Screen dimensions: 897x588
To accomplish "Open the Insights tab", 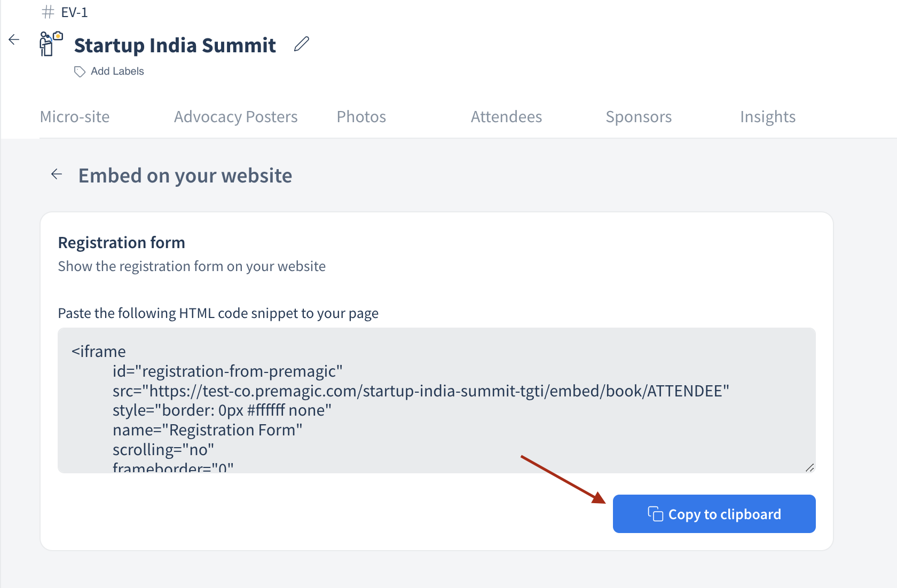I will coord(768,117).
